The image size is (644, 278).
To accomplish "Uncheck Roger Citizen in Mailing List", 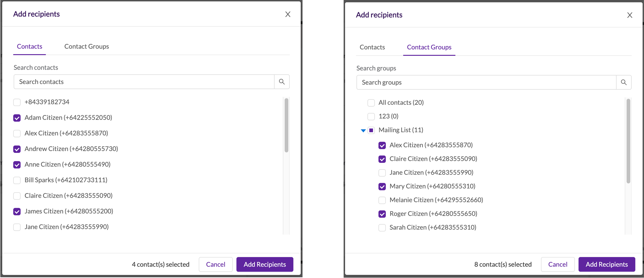I will coord(382,214).
